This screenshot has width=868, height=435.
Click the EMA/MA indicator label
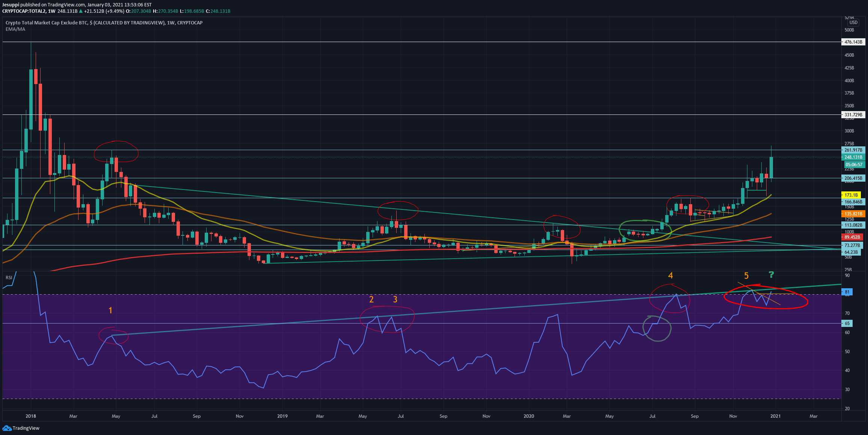click(15, 29)
